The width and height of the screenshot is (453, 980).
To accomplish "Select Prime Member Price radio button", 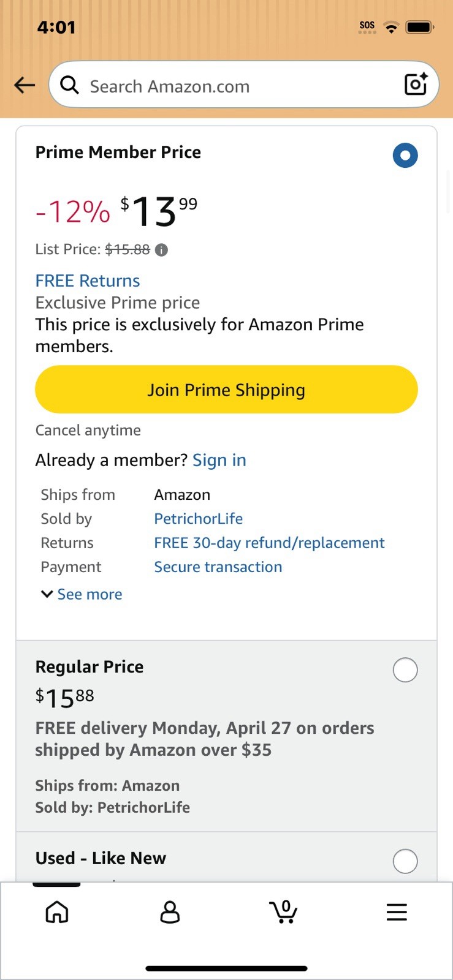I will (405, 156).
